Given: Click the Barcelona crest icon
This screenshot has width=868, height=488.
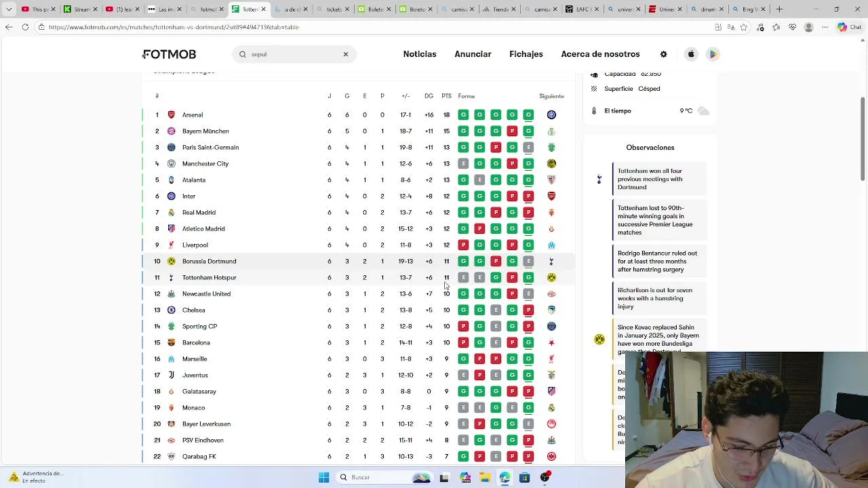Looking at the screenshot, I should tap(171, 342).
